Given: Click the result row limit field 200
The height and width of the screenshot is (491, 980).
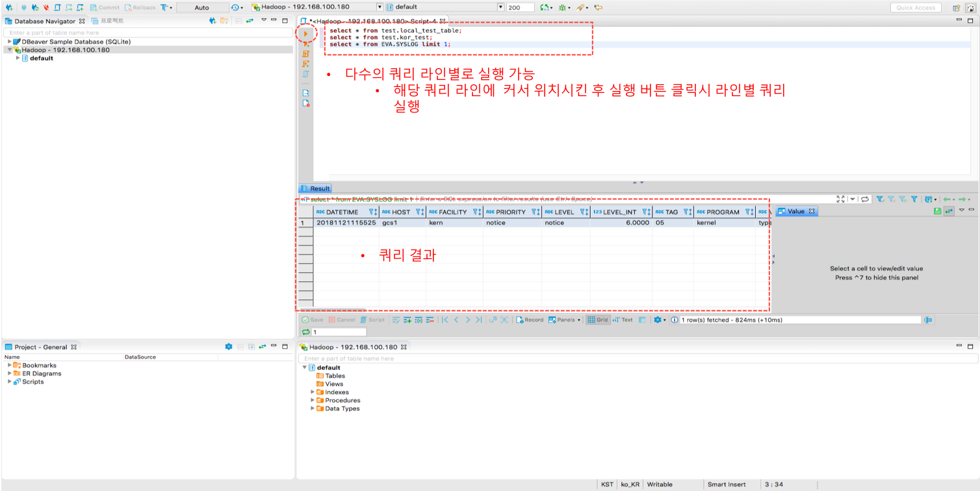Looking at the screenshot, I should click(521, 8).
